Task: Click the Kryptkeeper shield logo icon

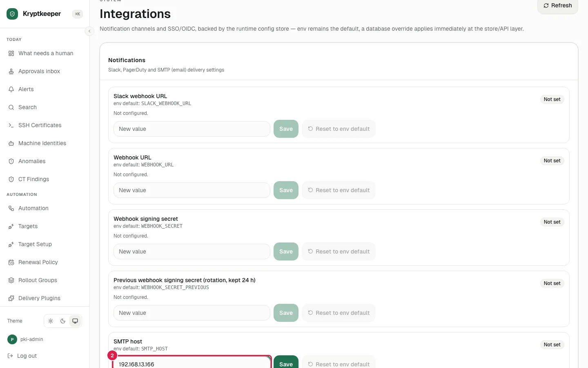Action: (12, 14)
